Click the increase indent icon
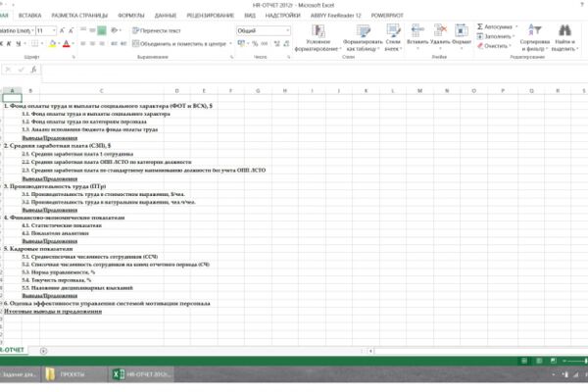Image resolution: width=588 pixels, height=392 pixels. 123,44
